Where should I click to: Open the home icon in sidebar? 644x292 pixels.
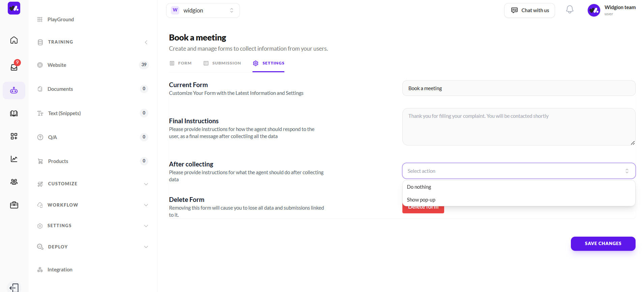(x=14, y=40)
